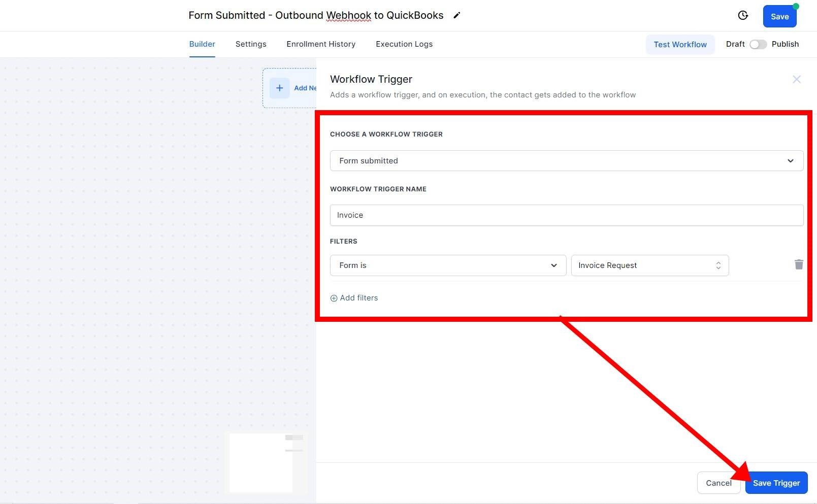Cancel the trigger editing
This screenshot has height=504, width=817.
point(718,483)
